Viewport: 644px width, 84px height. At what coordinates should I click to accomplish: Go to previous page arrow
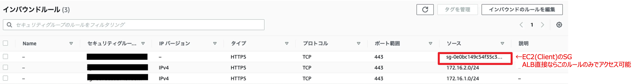click(521, 25)
